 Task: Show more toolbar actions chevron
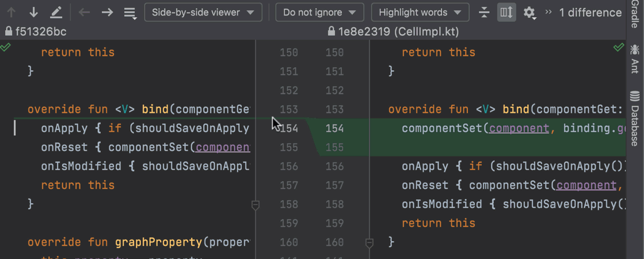548,12
